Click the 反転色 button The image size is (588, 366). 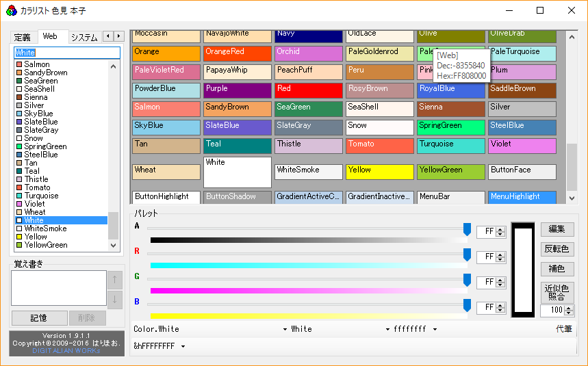pyautogui.click(x=557, y=249)
